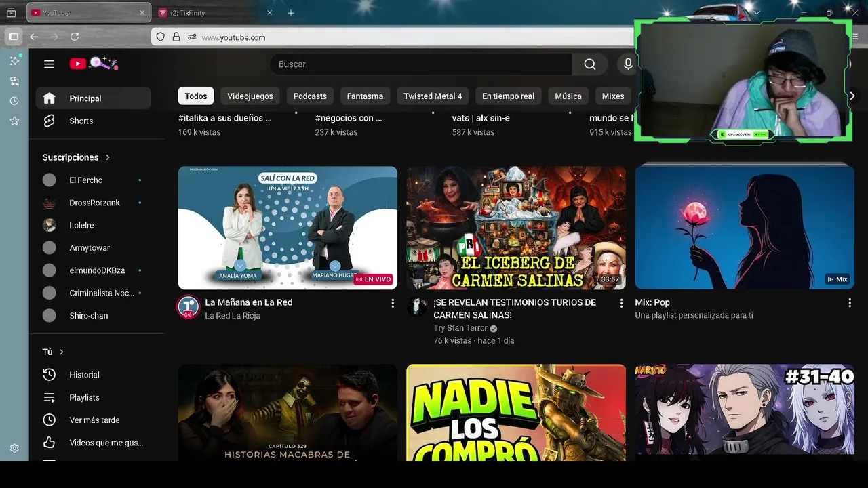Open Lolelre subscription channel

94,225
